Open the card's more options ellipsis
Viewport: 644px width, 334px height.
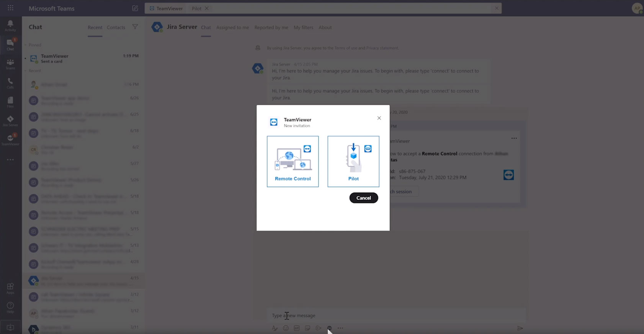point(514,138)
